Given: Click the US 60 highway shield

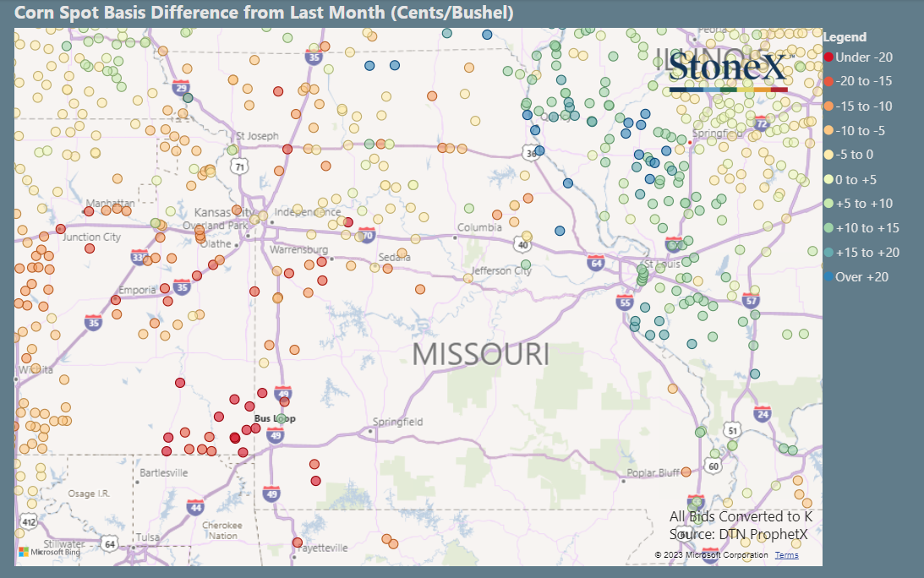Looking at the screenshot, I should (x=714, y=466).
